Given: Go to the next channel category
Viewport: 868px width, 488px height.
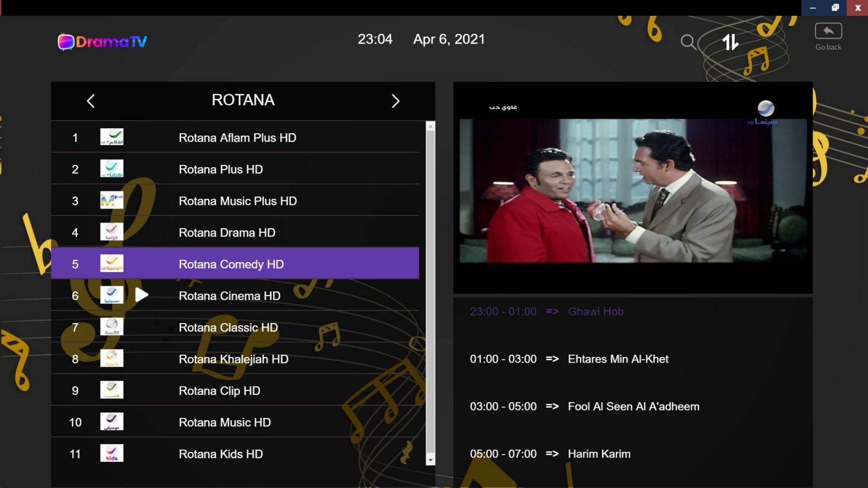Looking at the screenshot, I should coord(396,101).
